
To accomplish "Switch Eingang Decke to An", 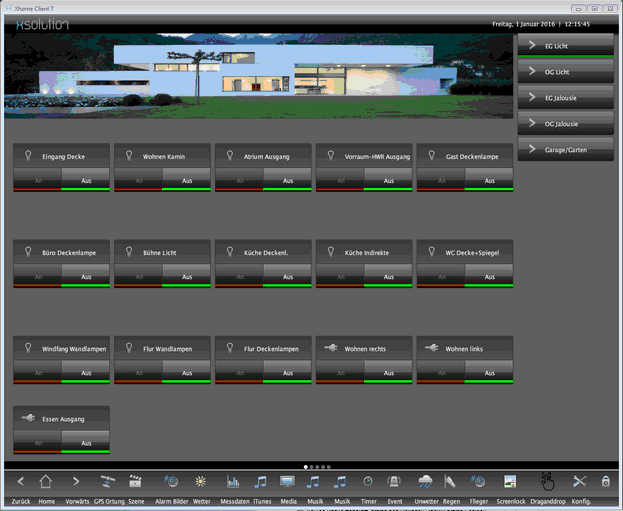I will coord(38,180).
